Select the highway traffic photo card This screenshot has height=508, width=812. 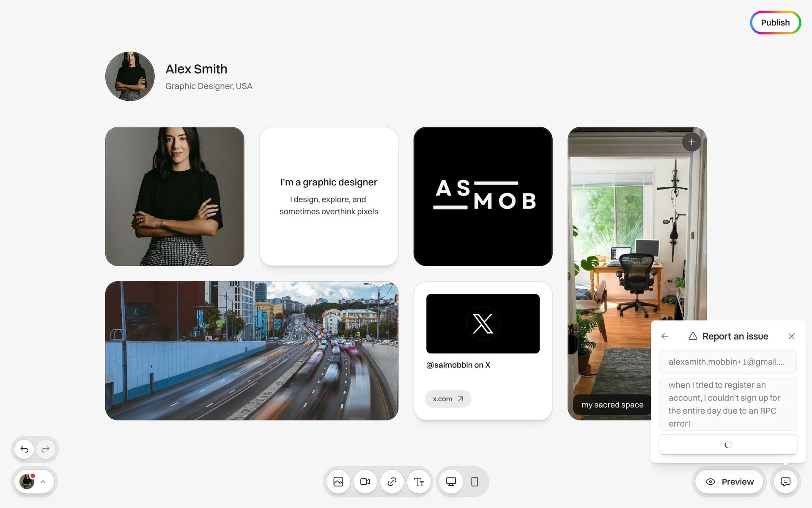point(252,351)
